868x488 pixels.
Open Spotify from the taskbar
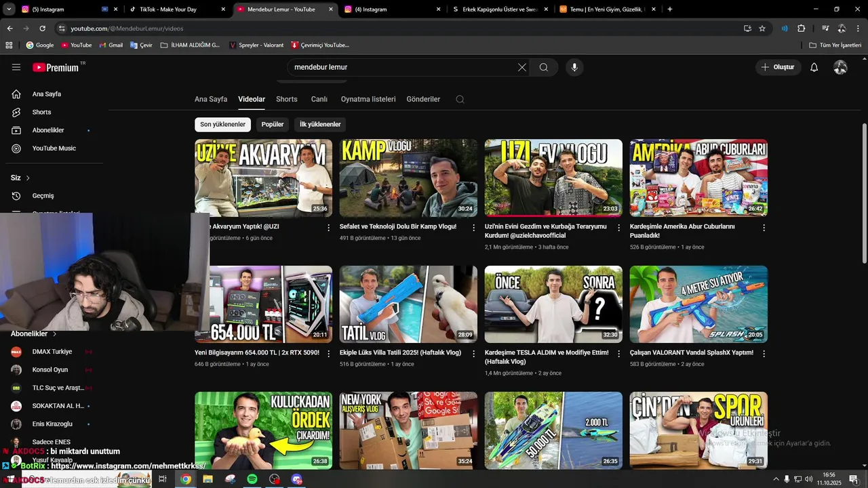[252, 479]
